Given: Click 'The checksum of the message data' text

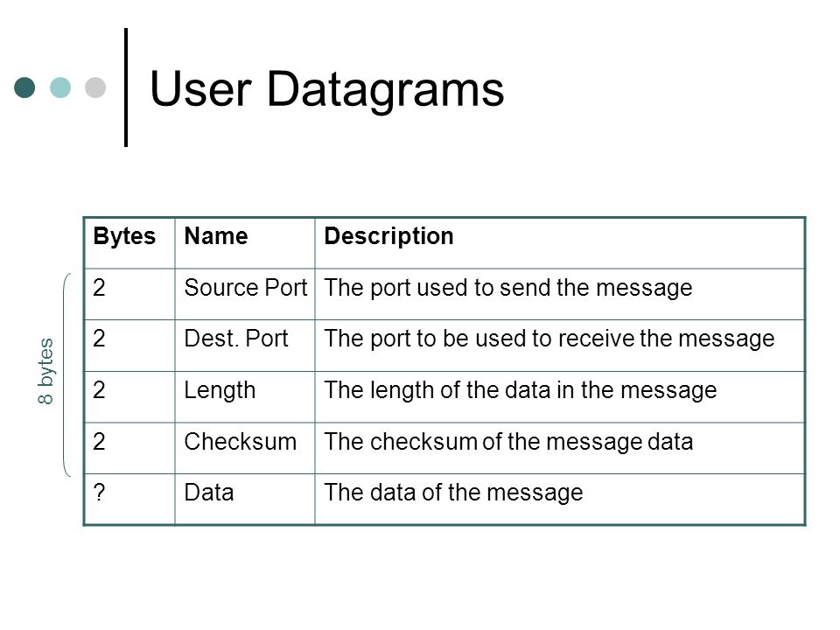Looking at the screenshot, I should tap(509, 442).
